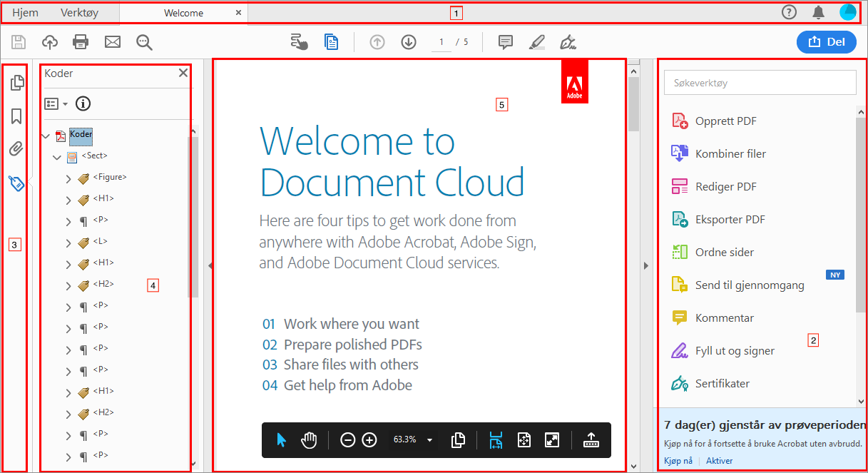This screenshot has width=868, height=473.
Task: Click "03 Share files with others" text
Action: [340, 365]
